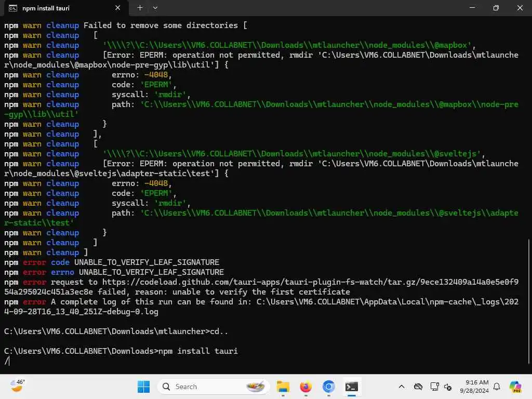Image resolution: width=532 pixels, height=399 pixels.
Task: Maximize the terminal window
Action: (496, 8)
